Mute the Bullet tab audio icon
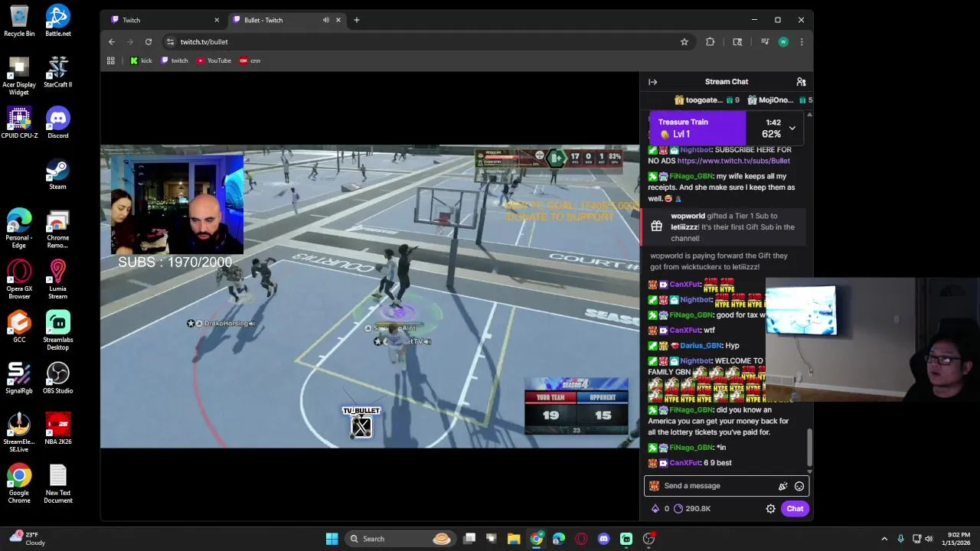This screenshot has height=551, width=980. click(x=326, y=20)
